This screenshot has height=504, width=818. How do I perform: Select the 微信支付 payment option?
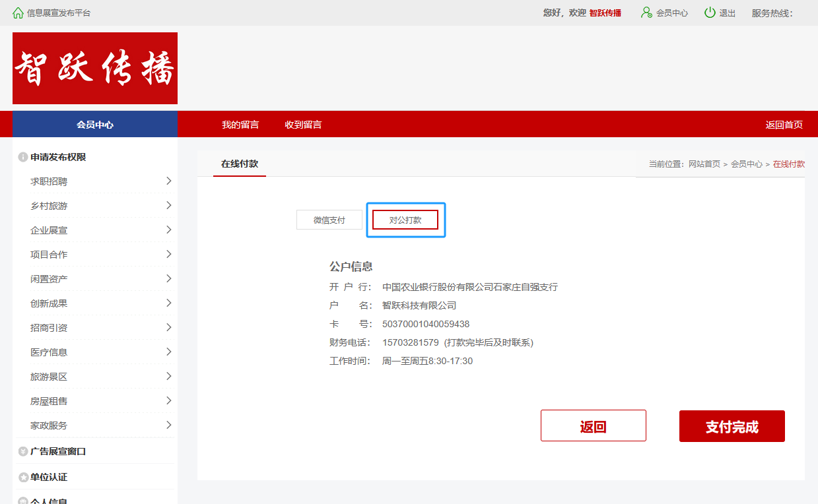[329, 220]
